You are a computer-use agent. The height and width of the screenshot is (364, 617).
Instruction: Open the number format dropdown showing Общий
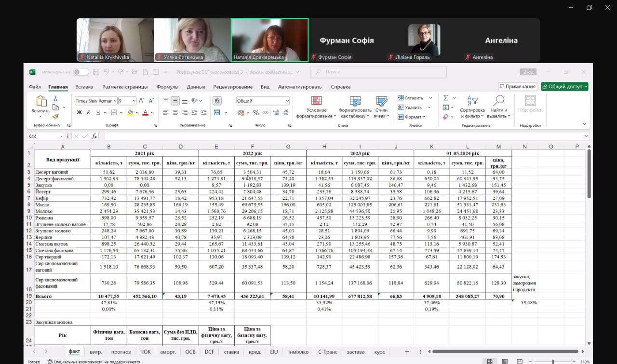point(287,101)
